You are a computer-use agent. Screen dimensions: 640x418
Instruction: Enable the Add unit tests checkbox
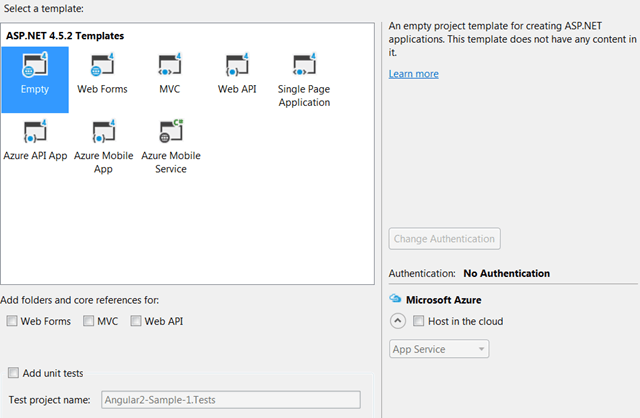tap(13, 373)
